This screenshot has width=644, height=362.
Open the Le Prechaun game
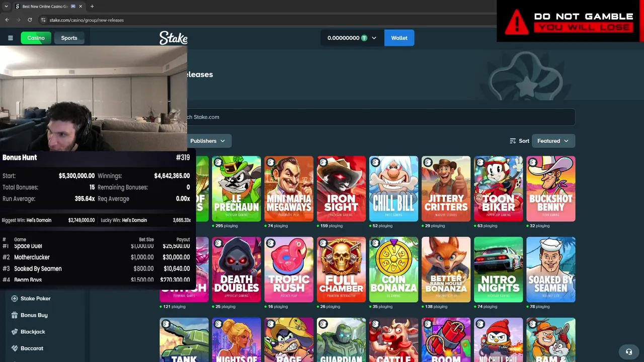pyautogui.click(x=236, y=189)
